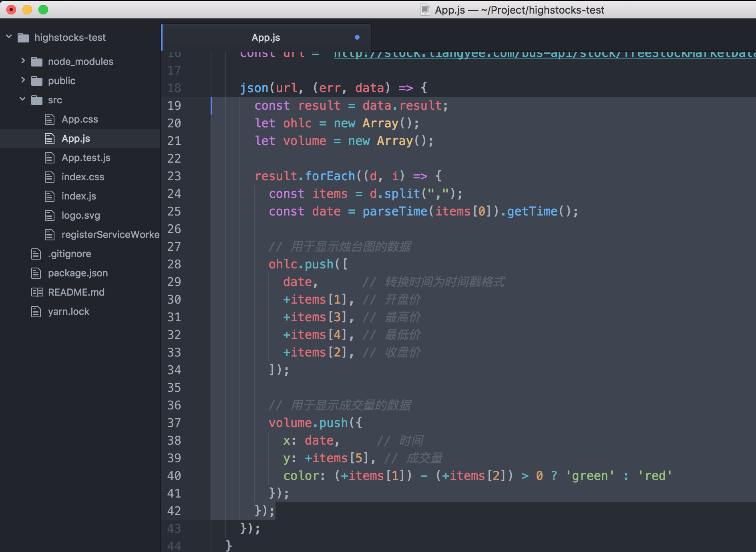The image size is (756, 552).
Task: Open App.css from the tree
Action: (80, 119)
